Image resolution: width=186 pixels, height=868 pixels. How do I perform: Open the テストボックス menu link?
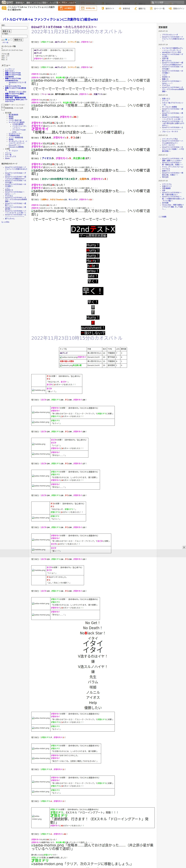click(10, 156)
